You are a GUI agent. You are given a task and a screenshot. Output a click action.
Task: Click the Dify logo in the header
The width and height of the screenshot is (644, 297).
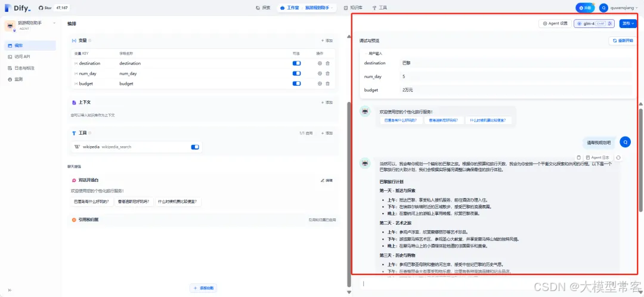click(x=18, y=7)
